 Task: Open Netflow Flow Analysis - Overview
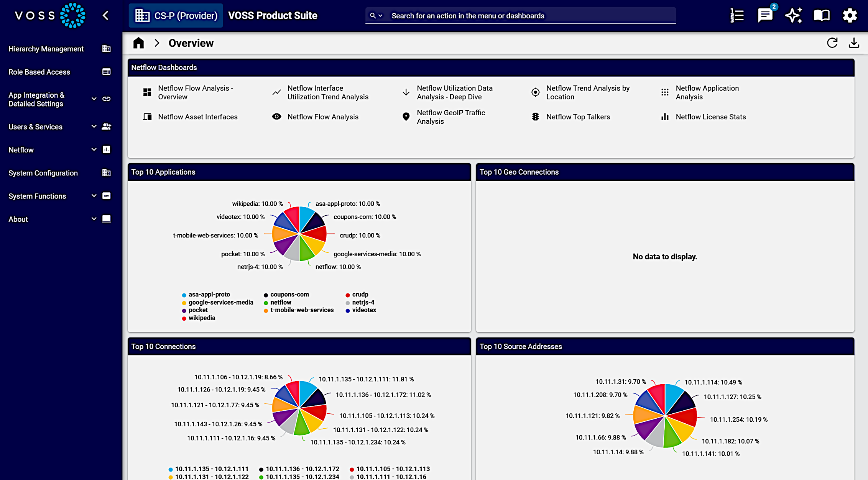pyautogui.click(x=196, y=92)
